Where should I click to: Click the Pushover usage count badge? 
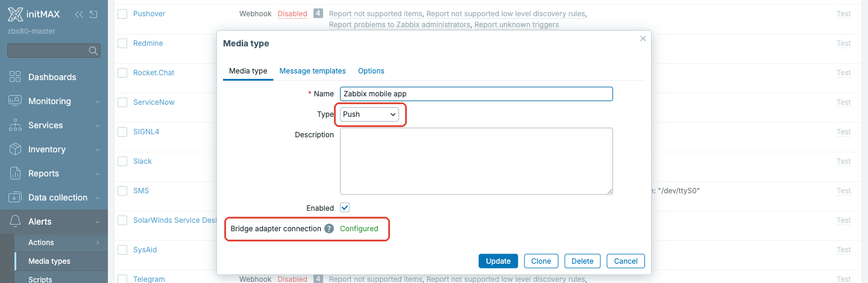point(318,13)
